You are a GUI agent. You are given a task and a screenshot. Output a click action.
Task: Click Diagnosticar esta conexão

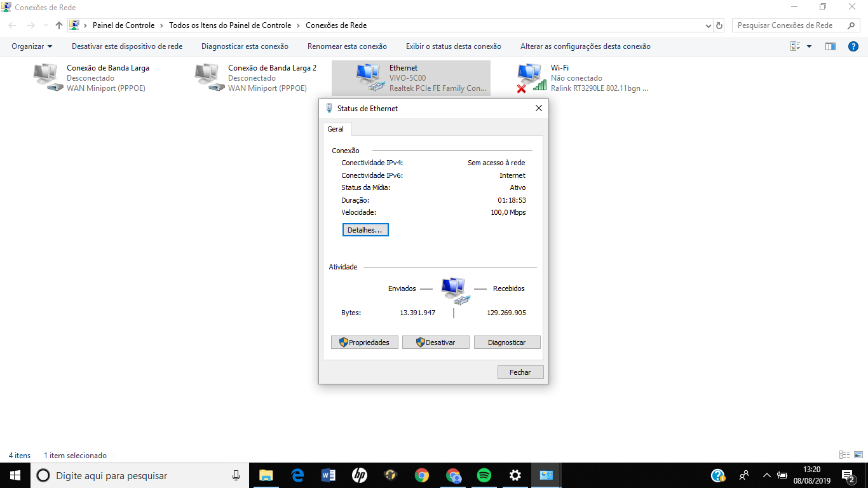245,46
